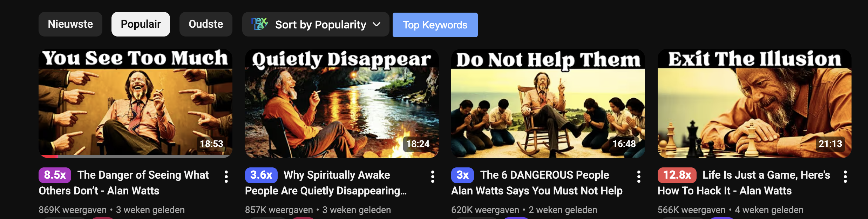
Task: Open the 'Quietly Disappear' video thumbnail
Action: point(342,104)
